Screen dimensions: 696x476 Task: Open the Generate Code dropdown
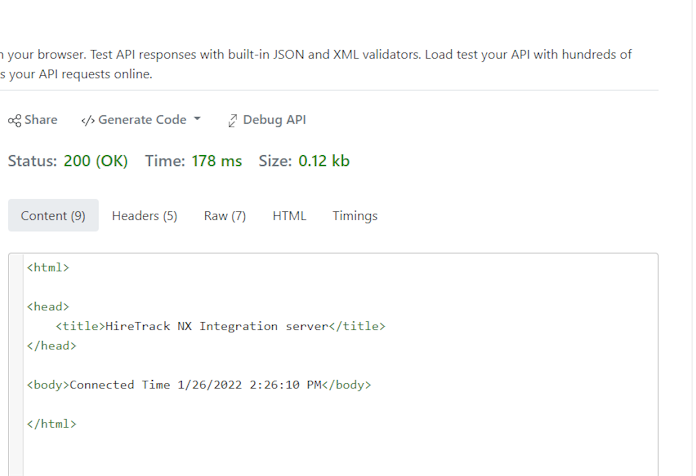point(141,120)
